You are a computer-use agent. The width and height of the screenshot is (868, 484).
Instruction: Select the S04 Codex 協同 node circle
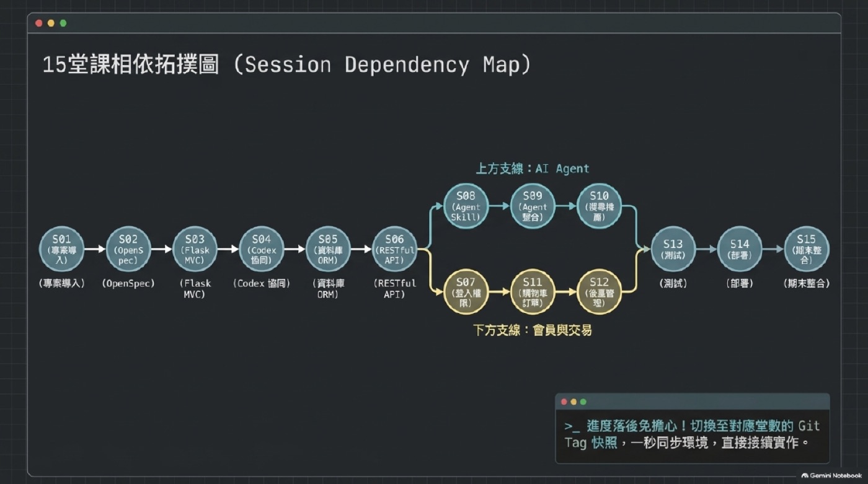coord(262,249)
